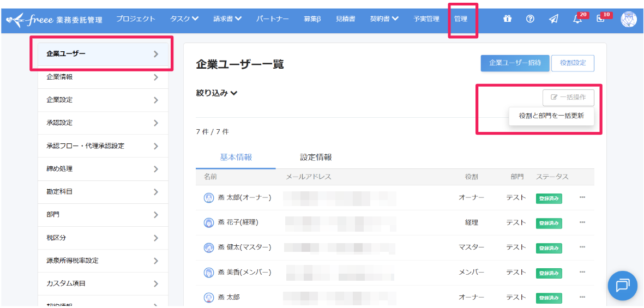Click the マスター role cell
This screenshot has width=644, height=308.
pyautogui.click(x=471, y=247)
